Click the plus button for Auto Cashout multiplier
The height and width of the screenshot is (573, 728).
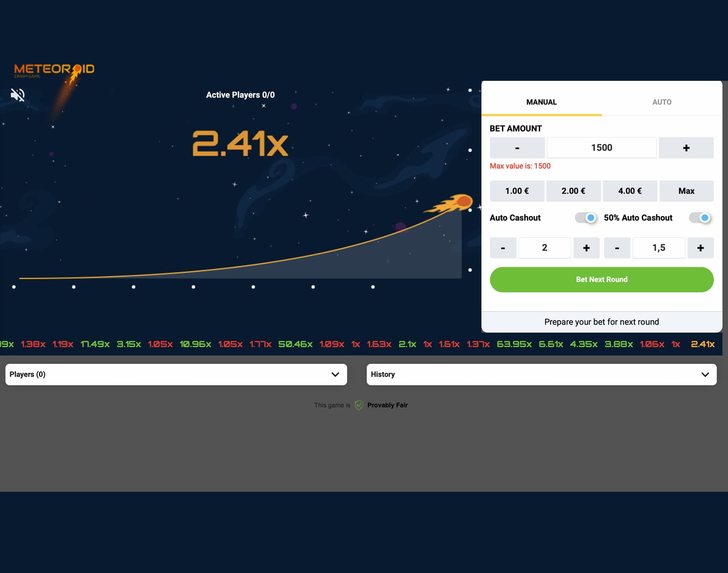(585, 247)
